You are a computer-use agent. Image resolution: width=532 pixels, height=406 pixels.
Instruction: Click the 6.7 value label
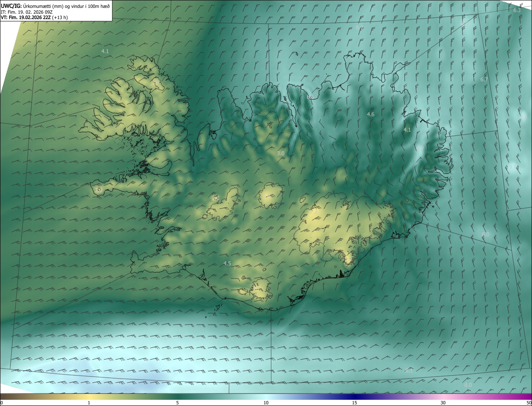(x=484, y=79)
